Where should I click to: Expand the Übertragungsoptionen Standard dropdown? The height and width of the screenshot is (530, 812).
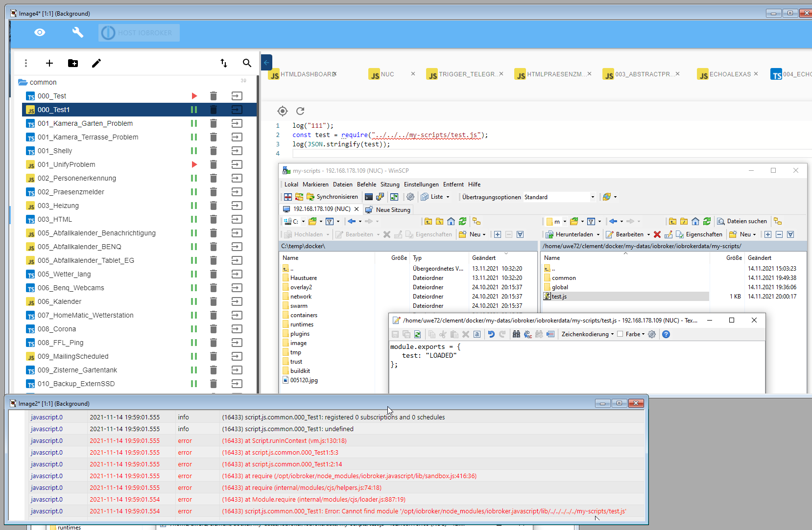593,197
